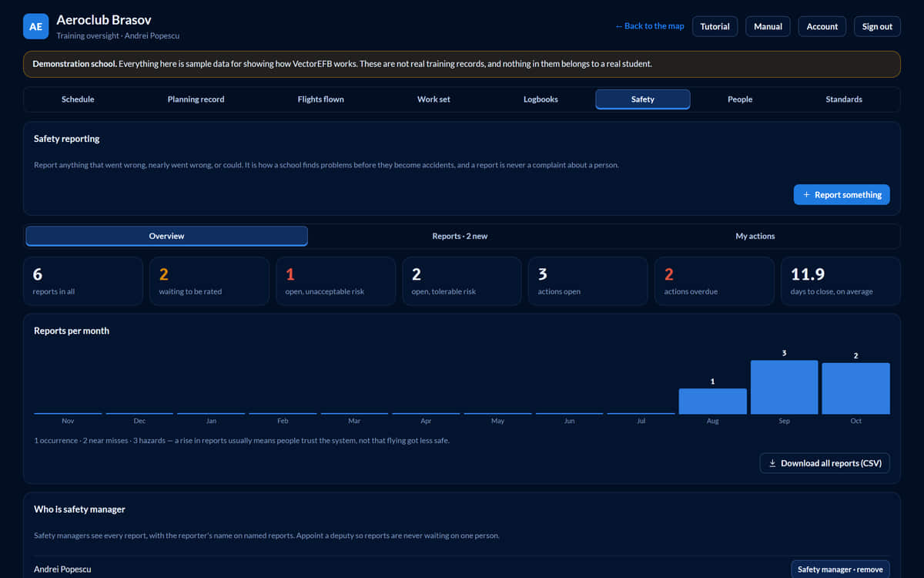924x578 pixels.
Task: Sign out of the app
Action: (x=877, y=26)
